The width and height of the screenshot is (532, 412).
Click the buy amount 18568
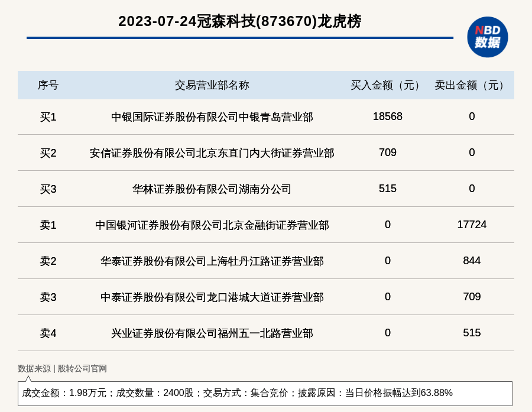(387, 116)
